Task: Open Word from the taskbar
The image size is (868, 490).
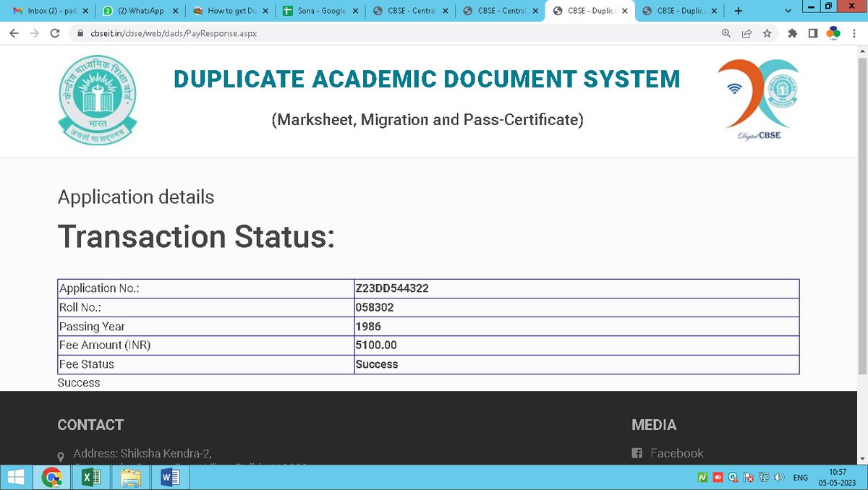Action: tap(170, 478)
